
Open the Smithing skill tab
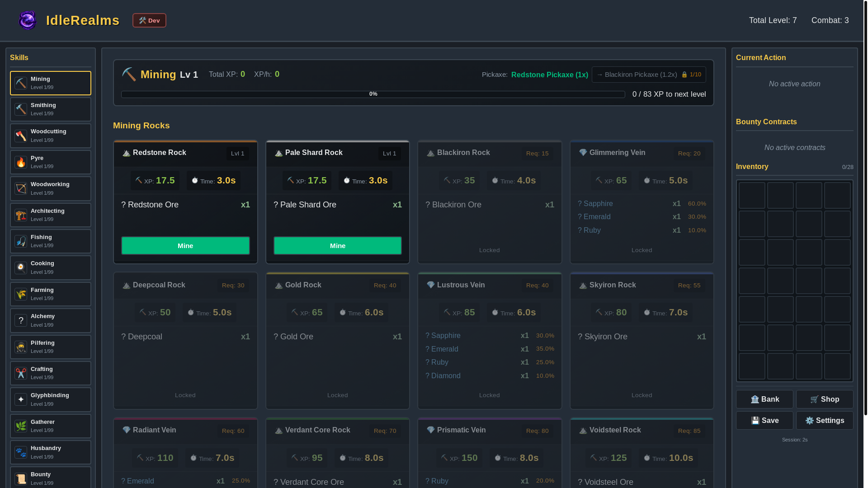click(51, 109)
